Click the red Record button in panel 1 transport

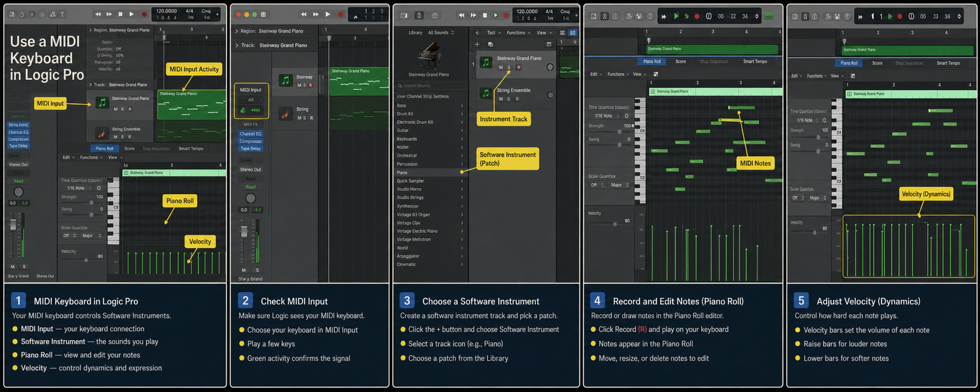[145, 14]
